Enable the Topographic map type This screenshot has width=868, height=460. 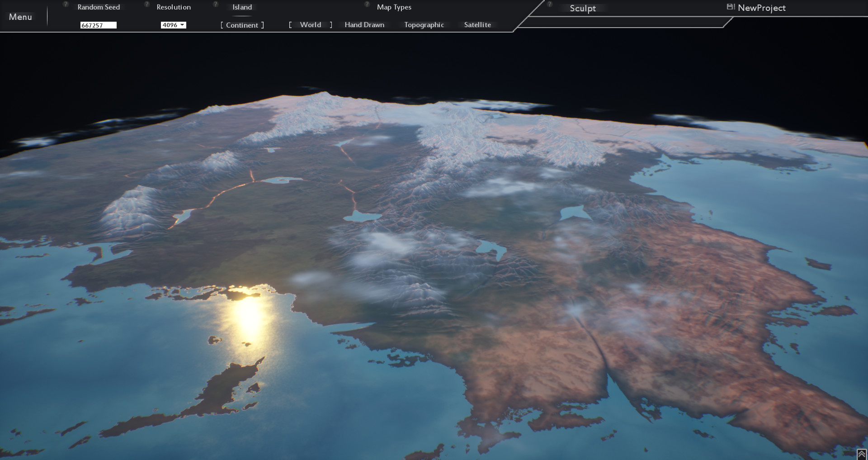[423, 25]
